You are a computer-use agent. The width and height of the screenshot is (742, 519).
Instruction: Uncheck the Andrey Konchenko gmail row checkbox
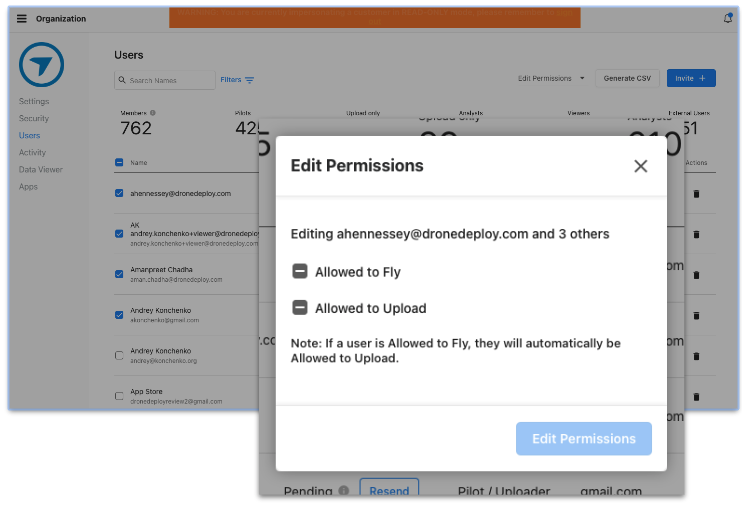coord(119,315)
